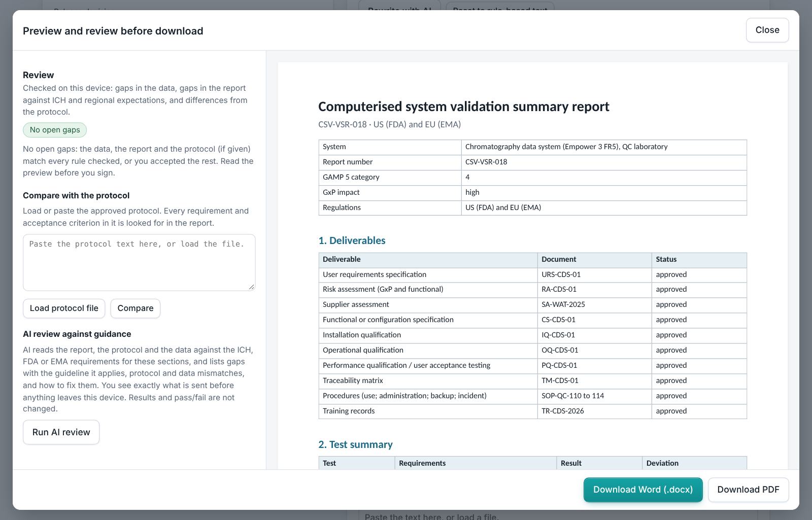
Task: Click the 'OQ-CDS-01' cell
Action: coord(594,350)
